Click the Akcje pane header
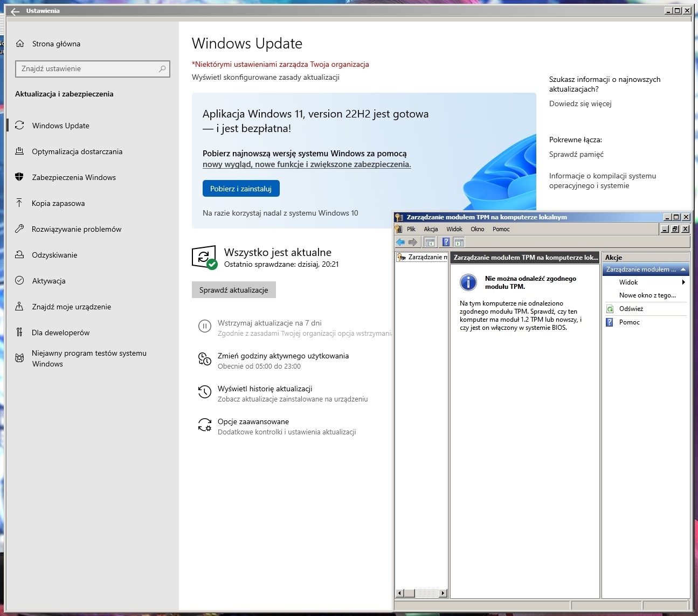 coord(646,258)
